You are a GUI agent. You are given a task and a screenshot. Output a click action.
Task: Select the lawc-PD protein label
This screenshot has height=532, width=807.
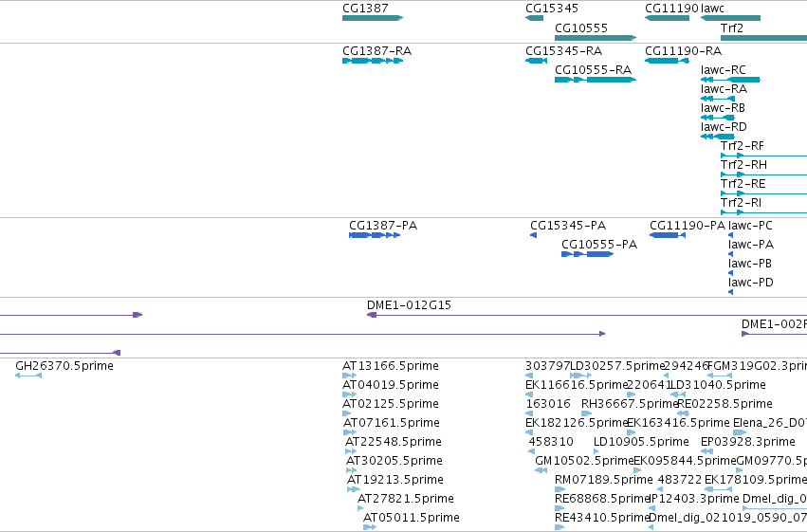point(750,282)
